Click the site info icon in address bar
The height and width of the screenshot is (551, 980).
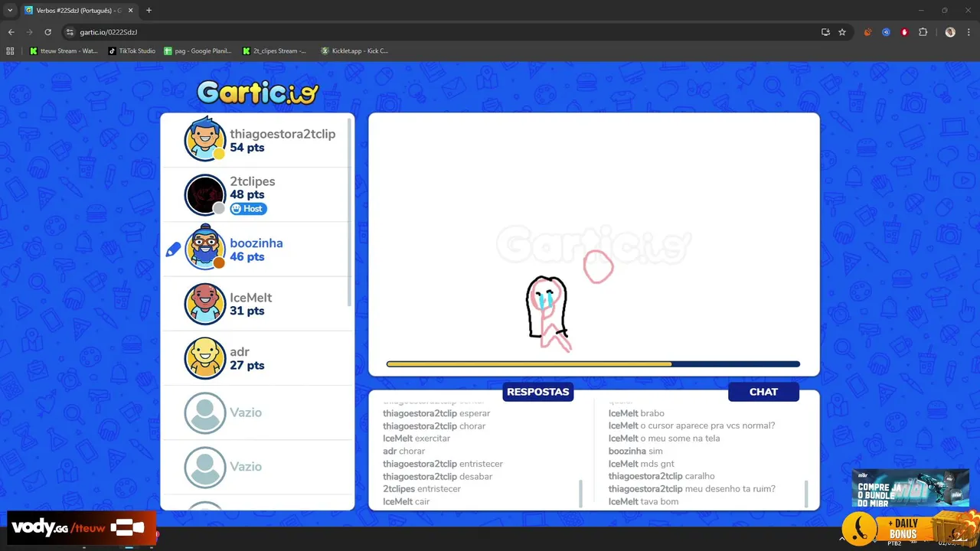coord(70,32)
